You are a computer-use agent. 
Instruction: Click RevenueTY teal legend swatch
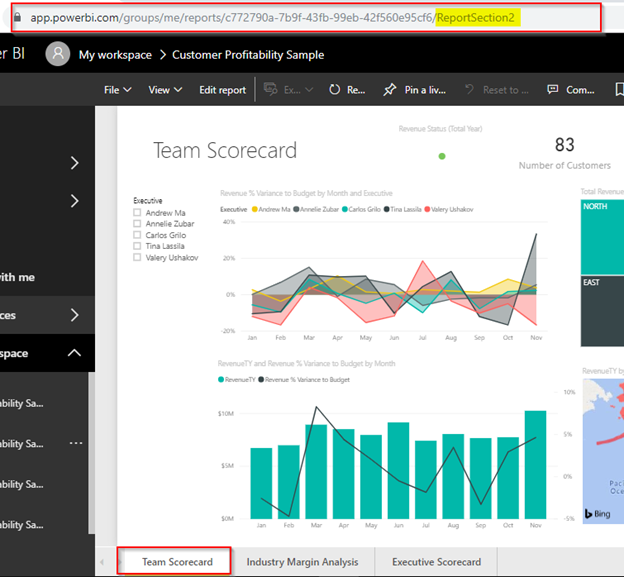coord(221,379)
